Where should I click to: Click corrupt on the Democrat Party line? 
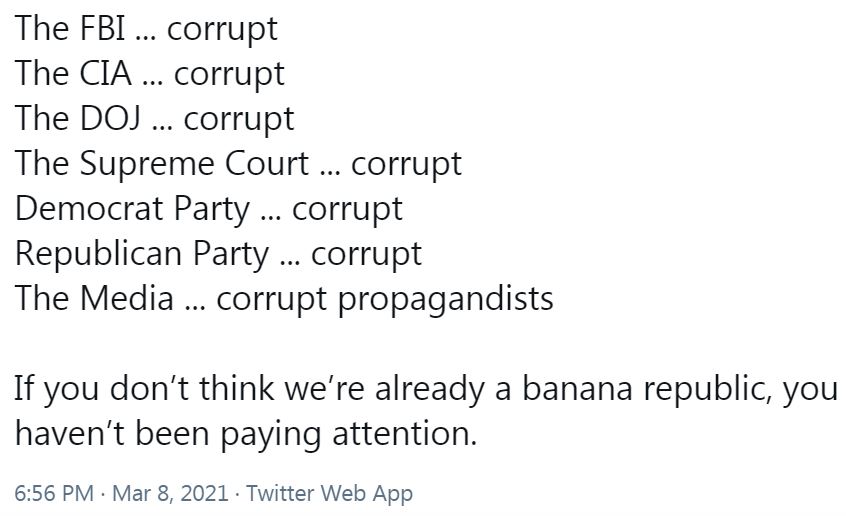coord(347,211)
